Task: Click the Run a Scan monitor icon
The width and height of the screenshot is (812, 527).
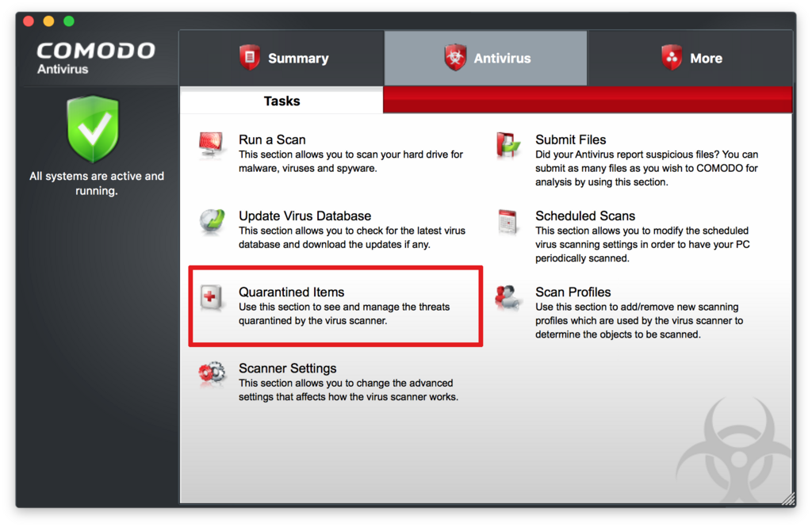Action: pyautogui.click(x=211, y=144)
